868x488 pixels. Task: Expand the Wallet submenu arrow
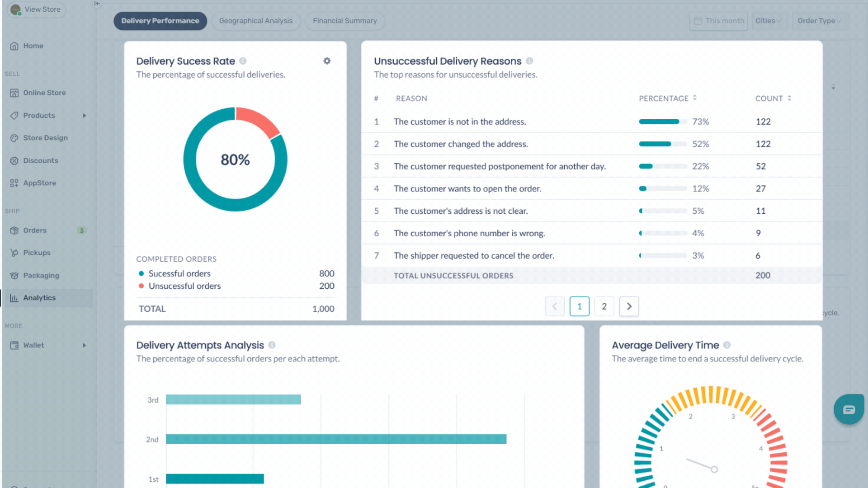[84, 345]
